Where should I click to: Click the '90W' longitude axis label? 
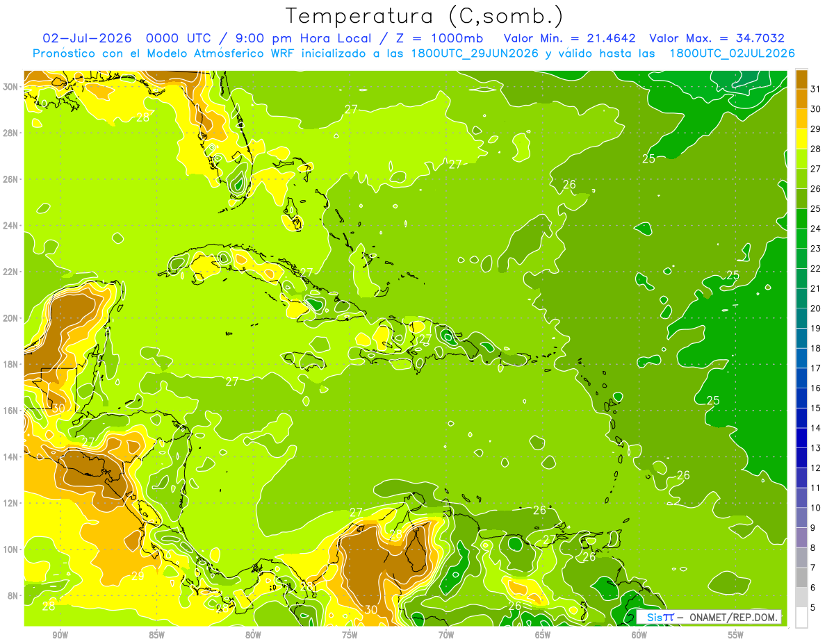pos(60,635)
